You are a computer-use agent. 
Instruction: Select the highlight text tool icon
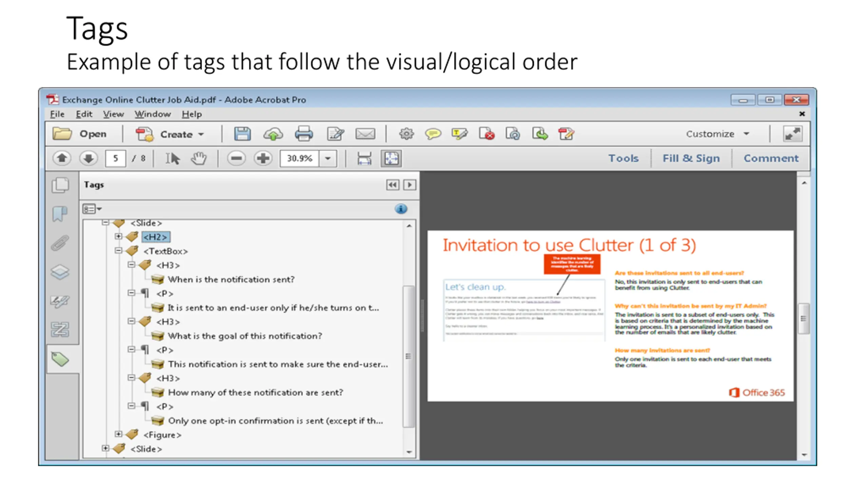coord(459,134)
